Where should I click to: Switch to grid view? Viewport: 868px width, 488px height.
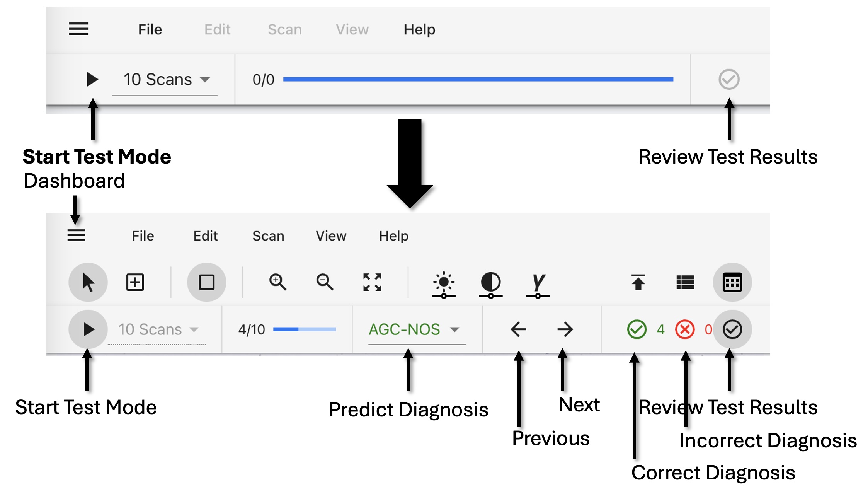pyautogui.click(x=732, y=283)
